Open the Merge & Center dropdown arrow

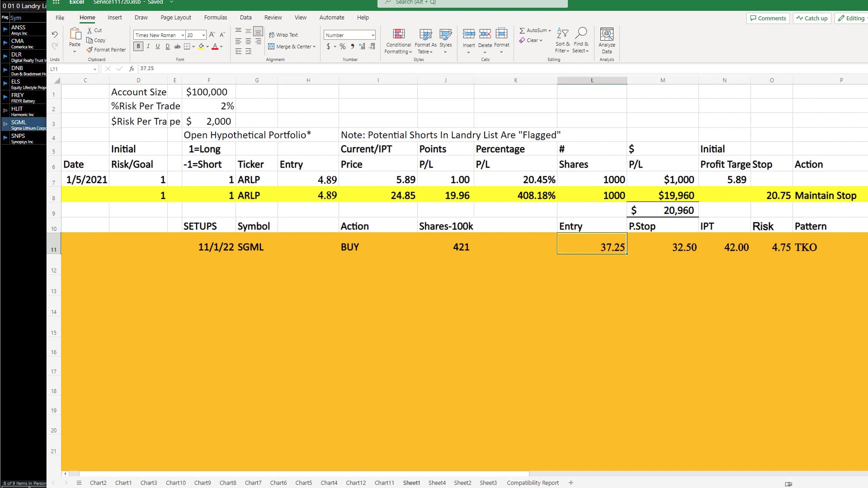click(314, 47)
